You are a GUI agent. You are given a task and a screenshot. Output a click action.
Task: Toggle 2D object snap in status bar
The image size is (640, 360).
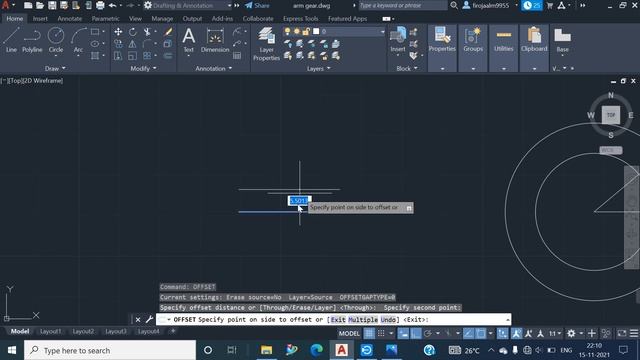click(x=481, y=333)
